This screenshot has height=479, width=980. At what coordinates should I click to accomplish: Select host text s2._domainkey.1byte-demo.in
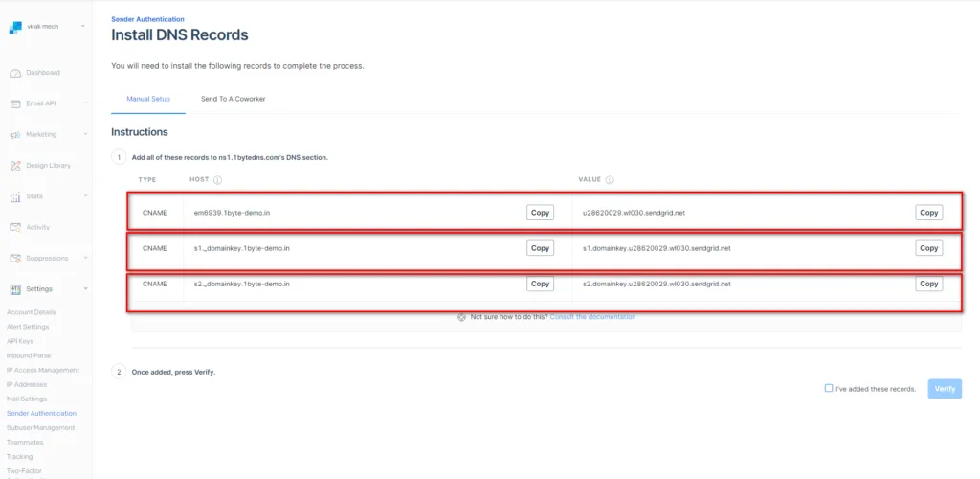tap(242, 284)
